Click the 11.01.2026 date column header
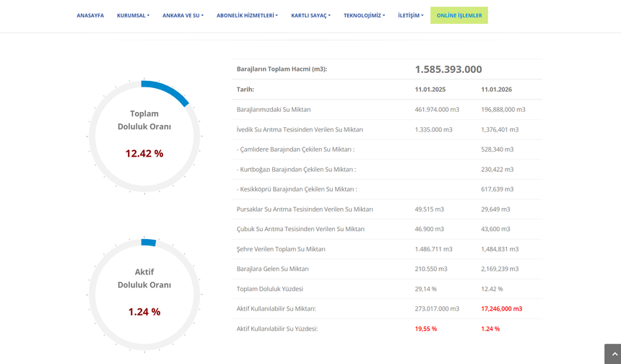This screenshot has width=621, height=364. 496,90
